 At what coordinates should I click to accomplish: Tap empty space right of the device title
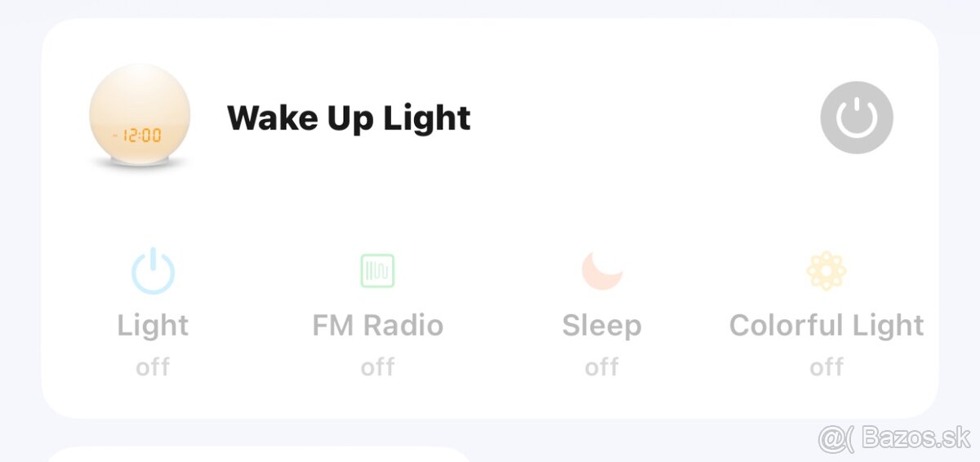click(645, 118)
